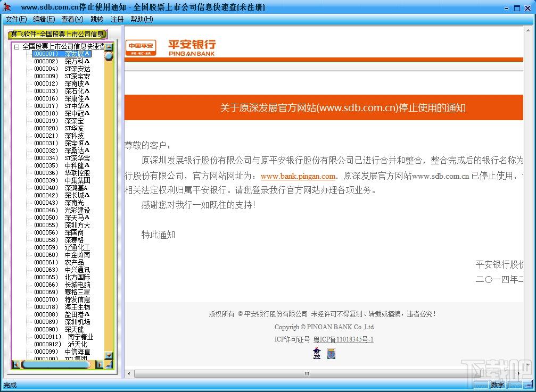This screenshot has height=392, width=536.
Task: Select stock (000002) 深万科A
Action: (x=62, y=61)
